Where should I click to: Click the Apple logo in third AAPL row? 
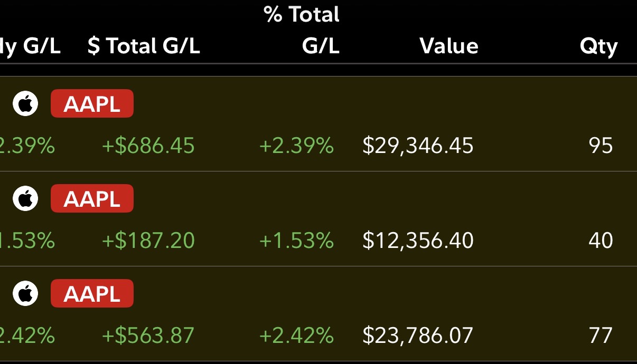[x=25, y=293]
